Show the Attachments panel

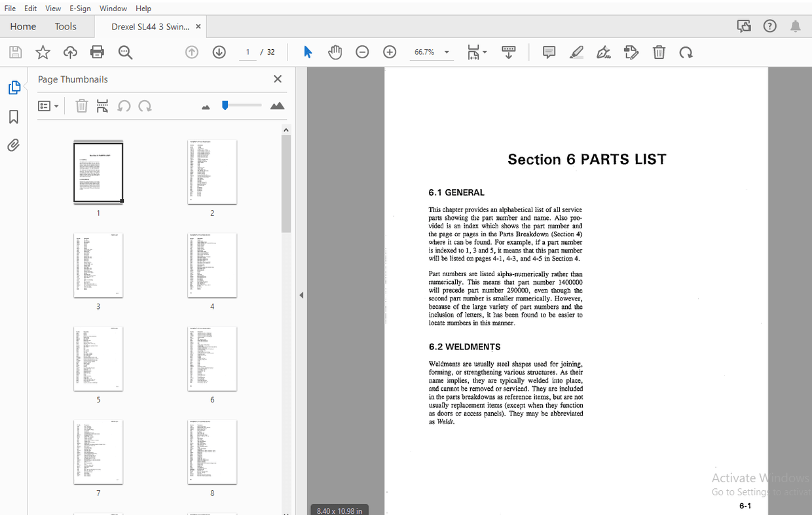coord(13,145)
